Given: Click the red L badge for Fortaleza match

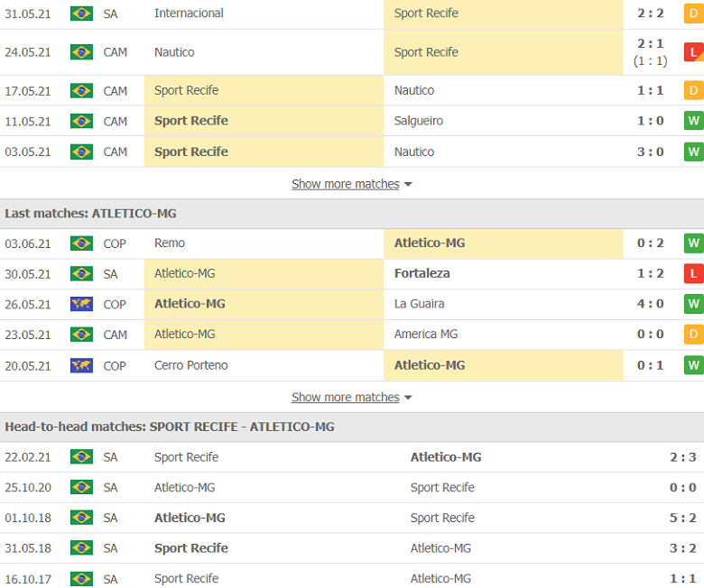Looking at the screenshot, I should [x=693, y=273].
